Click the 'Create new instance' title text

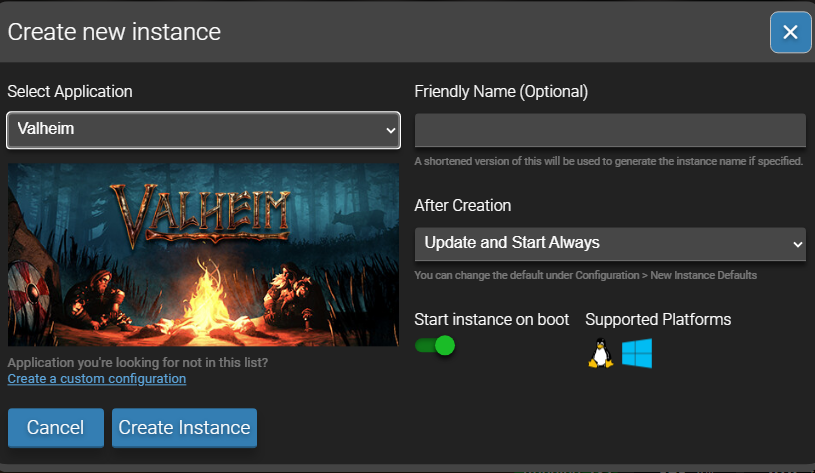pyautogui.click(x=114, y=32)
